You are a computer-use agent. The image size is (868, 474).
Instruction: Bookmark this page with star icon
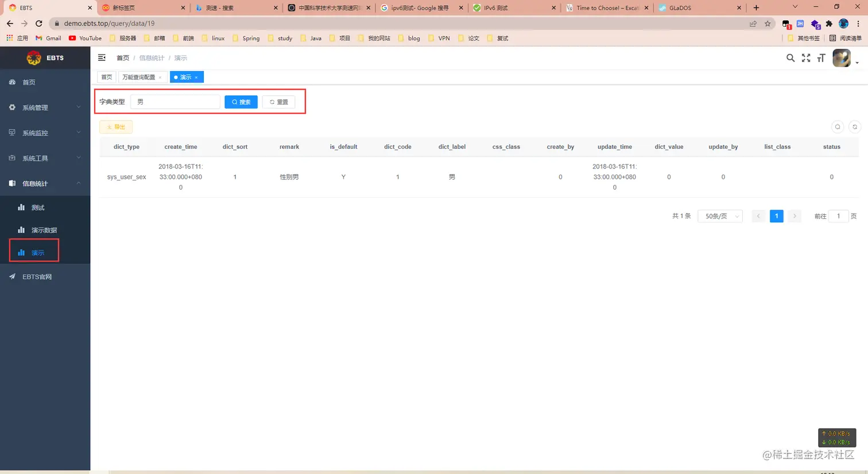(768, 24)
